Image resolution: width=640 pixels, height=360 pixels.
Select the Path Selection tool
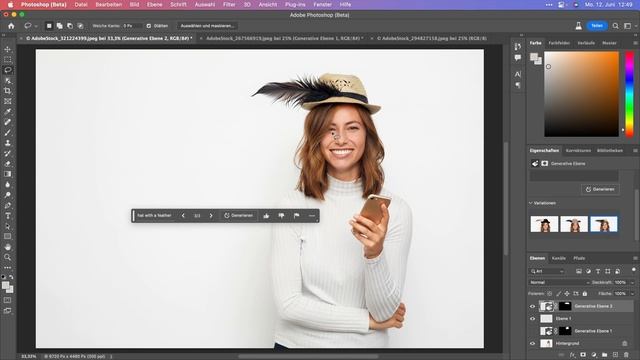click(x=7, y=226)
